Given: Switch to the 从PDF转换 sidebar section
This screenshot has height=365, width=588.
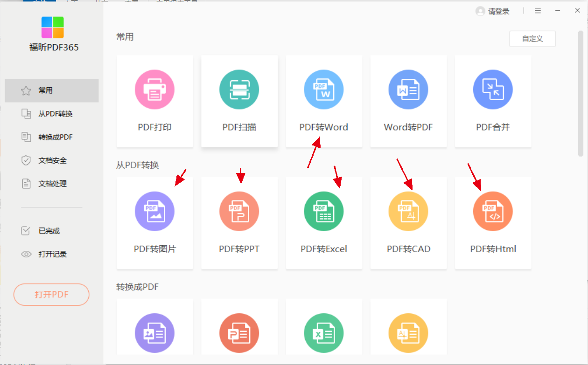Looking at the screenshot, I should [x=51, y=113].
